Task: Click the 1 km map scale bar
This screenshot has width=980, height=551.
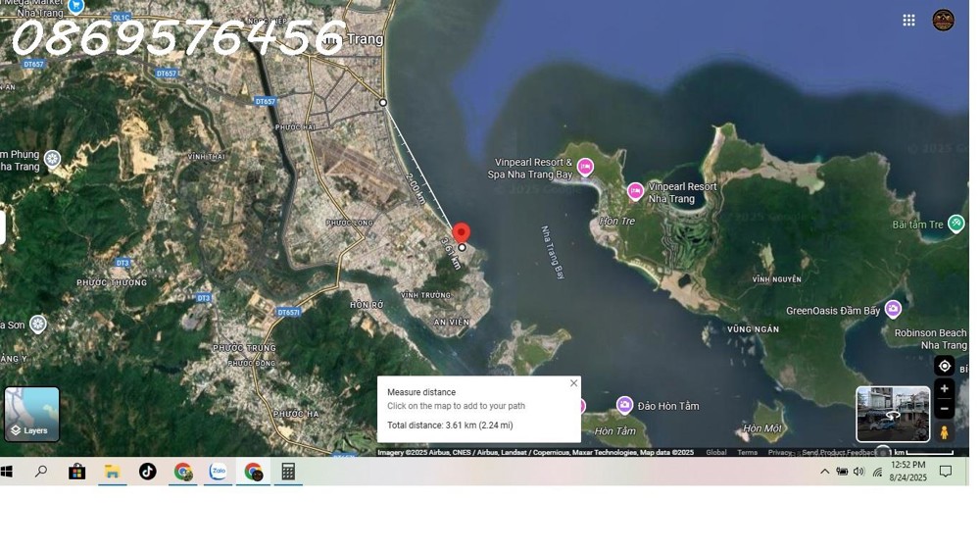Action: pyautogui.click(x=921, y=452)
